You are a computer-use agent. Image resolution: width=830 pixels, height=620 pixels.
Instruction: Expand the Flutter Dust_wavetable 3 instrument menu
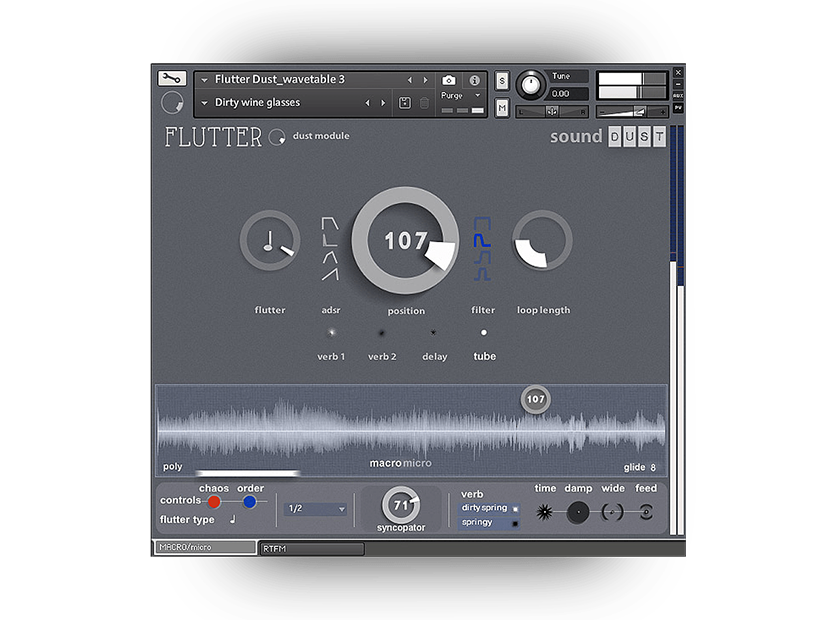[x=204, y=80]
